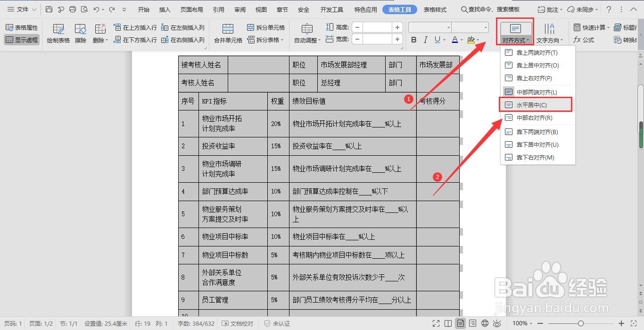Collapse the ribbon with up chevron

[x=634, y=9]
